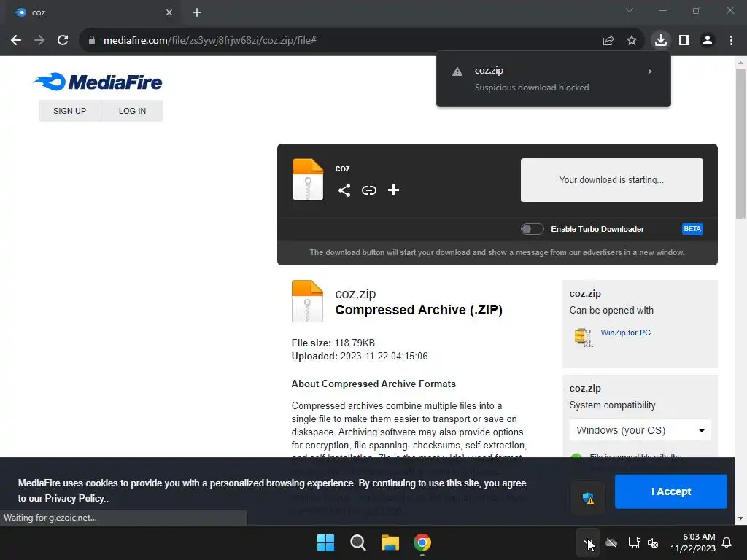Screen dimensions: 747x560
Task: Click the LOG IN button
Action: click(133, 111)
